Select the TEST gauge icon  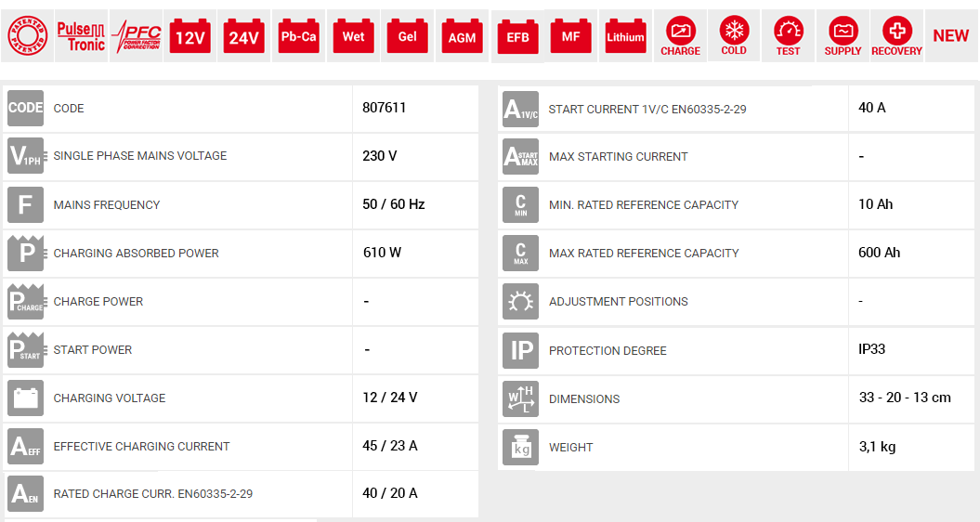[x=788, y=36]
